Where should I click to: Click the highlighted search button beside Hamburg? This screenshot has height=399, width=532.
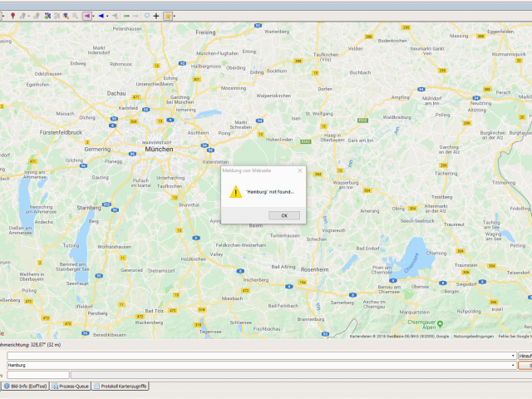(x=525, y=366)
